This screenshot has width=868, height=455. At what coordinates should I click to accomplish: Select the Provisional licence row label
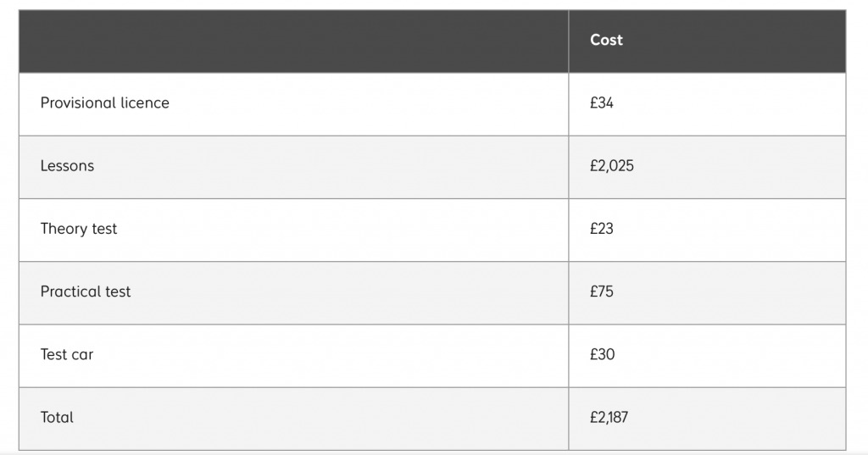(104, 103)
